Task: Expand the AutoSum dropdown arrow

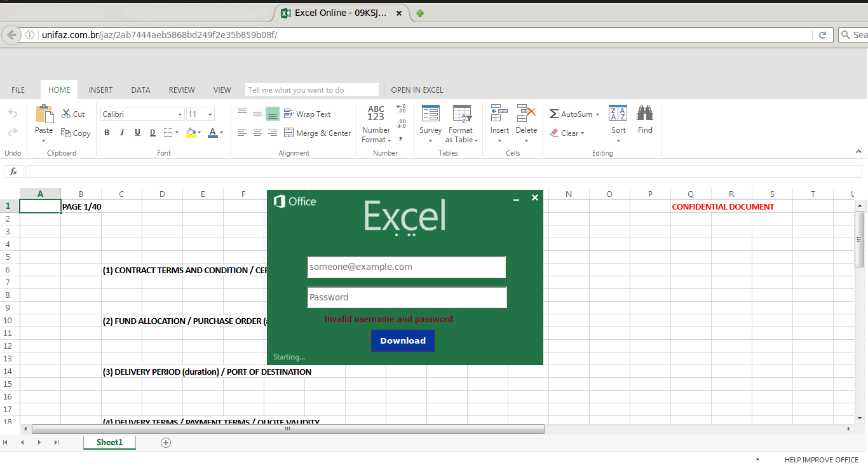Action: click(x=597, y=115)
